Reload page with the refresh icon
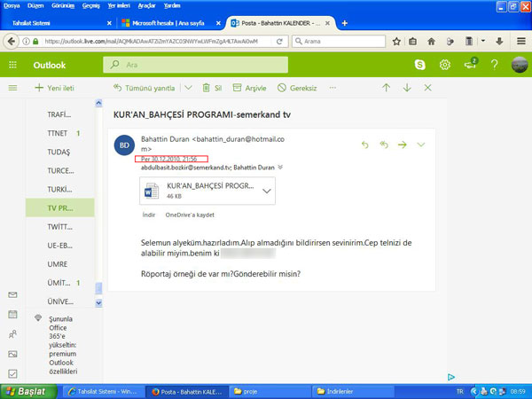 tap(279, 42)
